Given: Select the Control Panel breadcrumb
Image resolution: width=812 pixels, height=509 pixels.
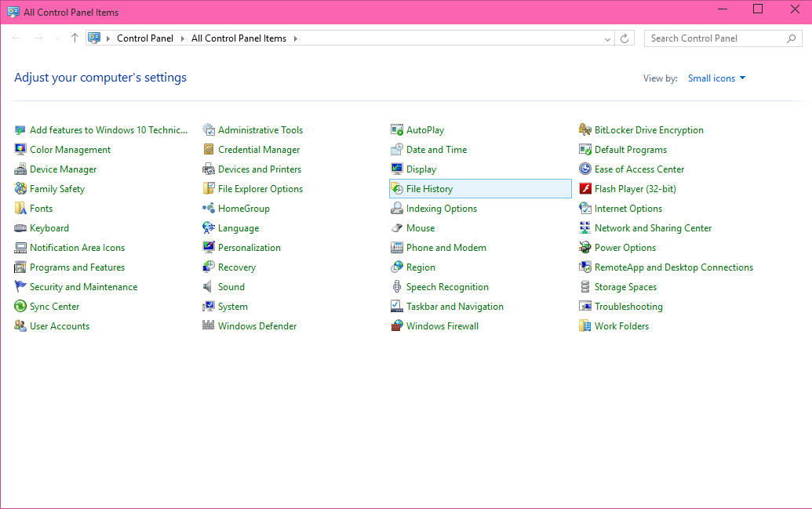Looking at the screenshot, I should (145, 38).
